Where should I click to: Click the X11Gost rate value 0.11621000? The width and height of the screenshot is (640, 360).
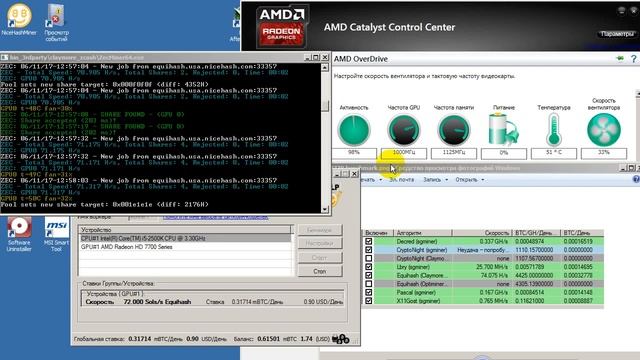(529, 301)
